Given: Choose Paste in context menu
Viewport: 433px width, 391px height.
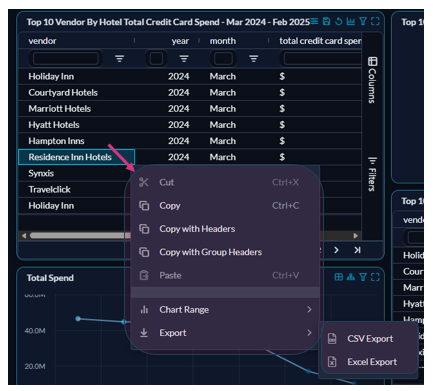Looking at the screenshot, I should (225, 275).
